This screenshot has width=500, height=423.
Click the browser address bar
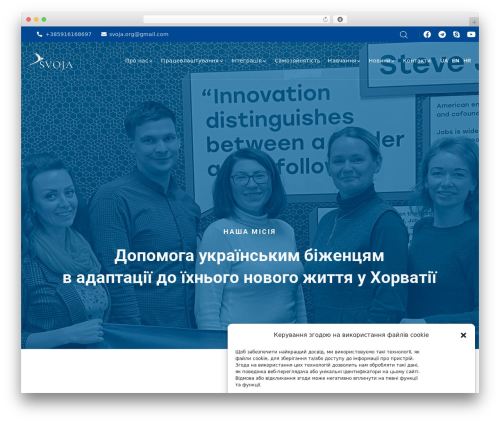[x=237, y=19]
